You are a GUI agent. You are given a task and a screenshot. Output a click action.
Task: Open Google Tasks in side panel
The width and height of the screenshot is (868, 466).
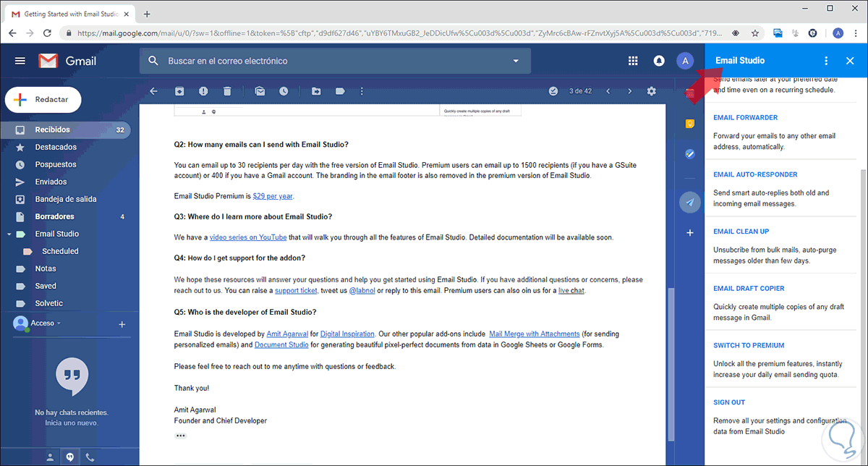pos(690,153)
